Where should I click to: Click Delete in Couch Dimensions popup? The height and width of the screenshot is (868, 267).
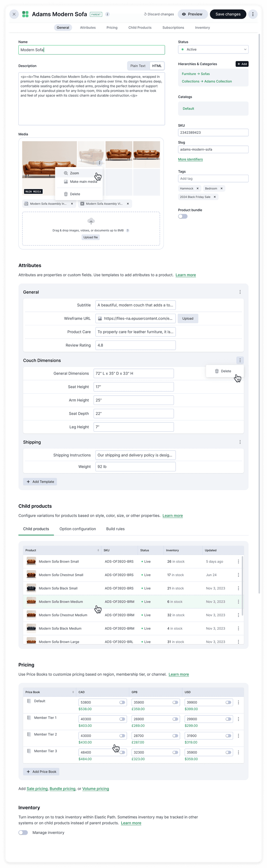tap(225, 371)
